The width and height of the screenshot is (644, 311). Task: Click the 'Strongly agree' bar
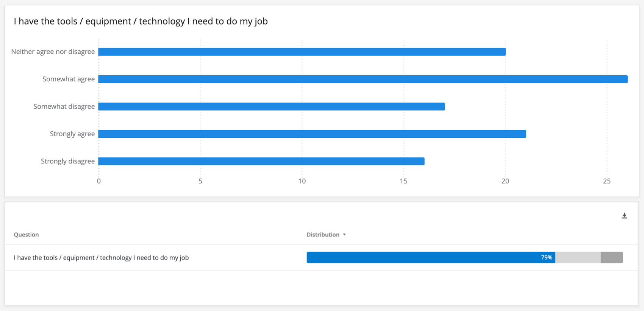coord(311,134)
